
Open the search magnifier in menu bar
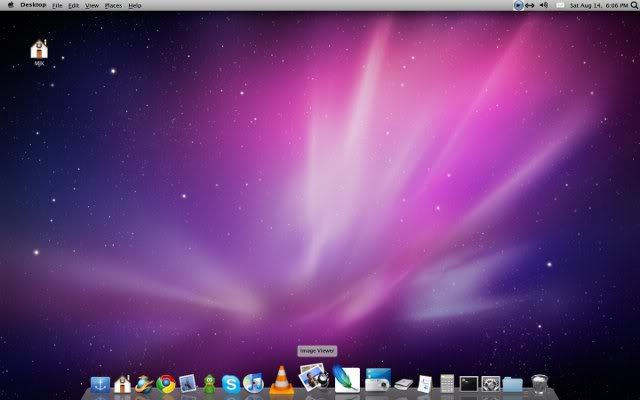[x=632, y=6]
